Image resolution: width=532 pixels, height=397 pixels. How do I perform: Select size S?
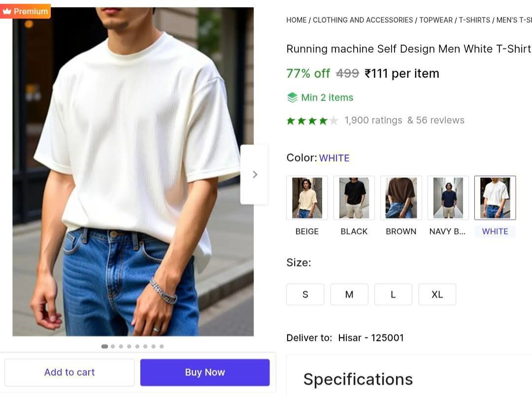[x=305, y=295]
